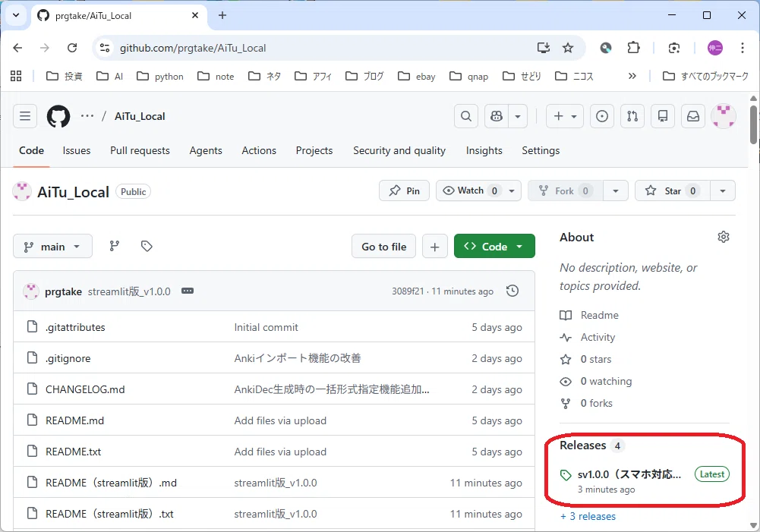Viewport: 760px width, 532px height.
Task: Show the + 3 releases link
Action: [x=588, y=516]
